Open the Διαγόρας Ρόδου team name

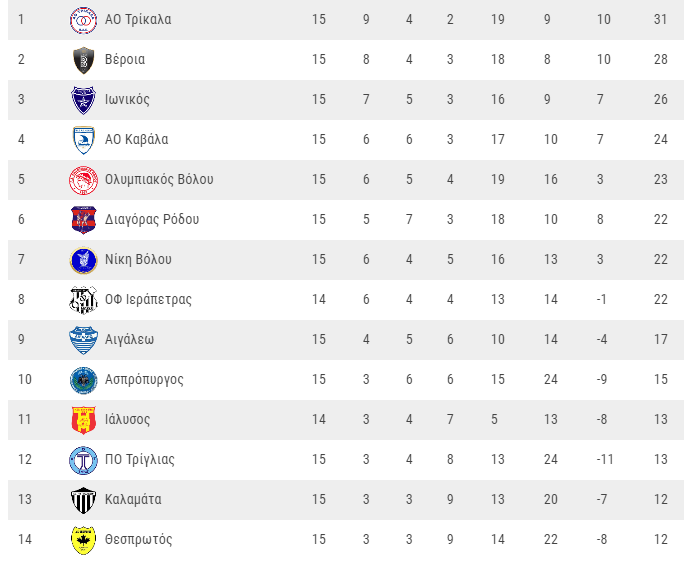tap(152, 219)
